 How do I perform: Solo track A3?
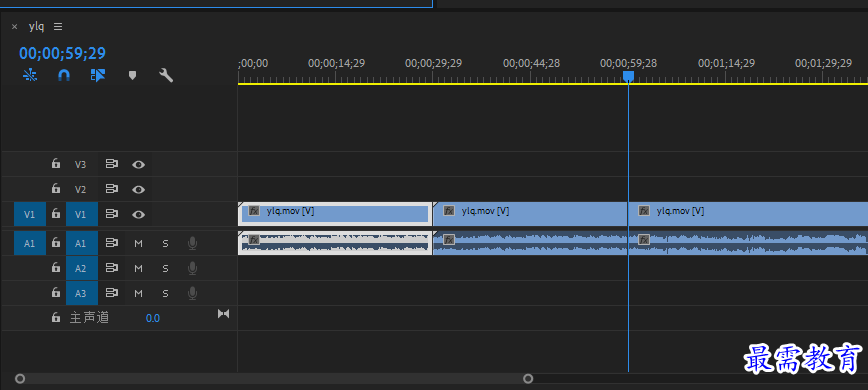tap(165, 293)
